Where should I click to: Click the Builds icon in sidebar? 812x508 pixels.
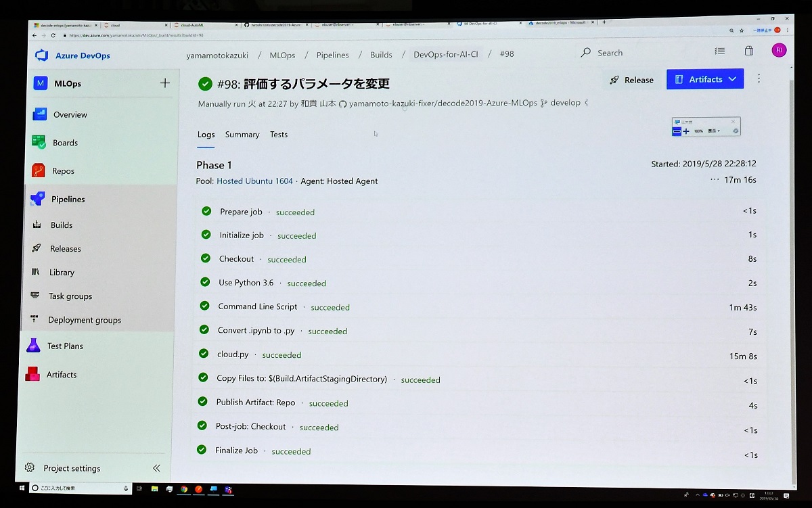[37, 225]
